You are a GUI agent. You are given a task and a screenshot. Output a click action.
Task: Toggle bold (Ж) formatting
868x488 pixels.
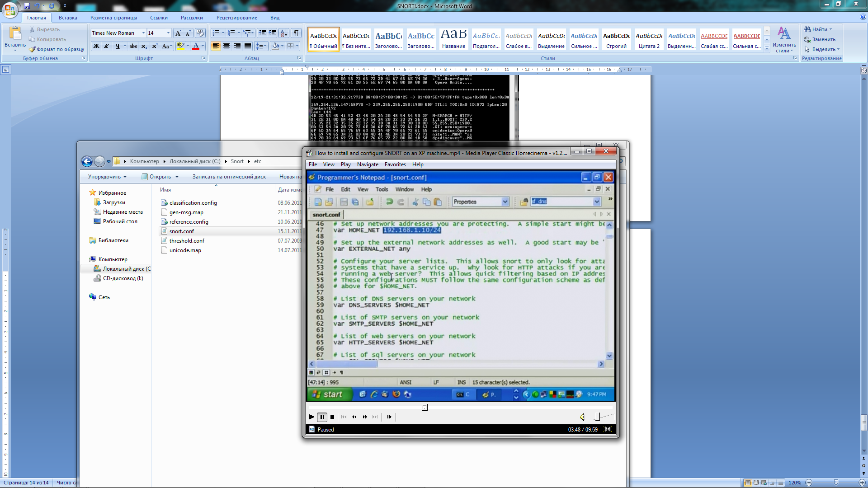point(96,46)
